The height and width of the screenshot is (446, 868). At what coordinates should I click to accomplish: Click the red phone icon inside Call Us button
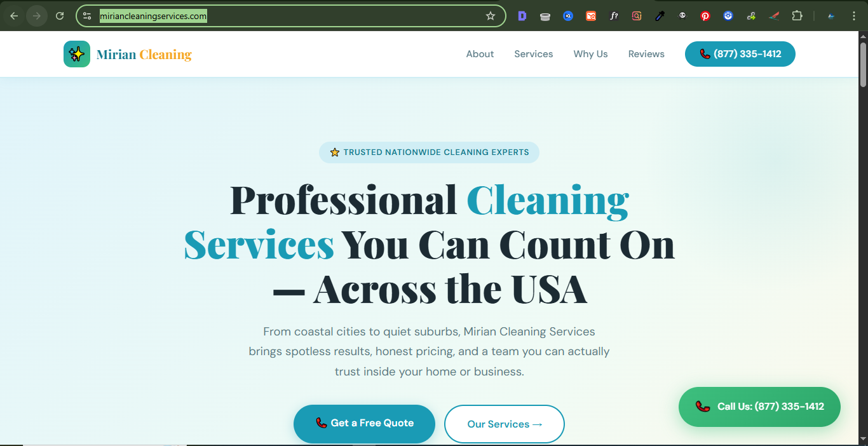[x=702, y=407]
